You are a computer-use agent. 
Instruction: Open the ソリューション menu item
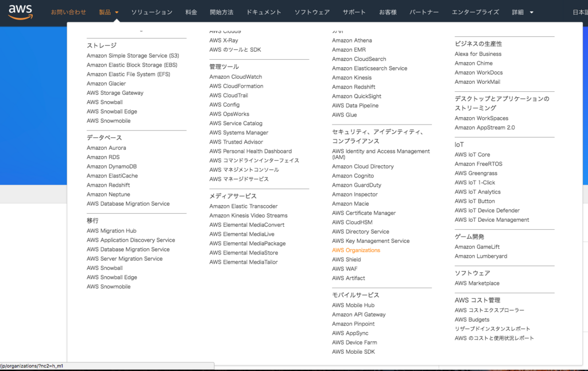[152, 12]
